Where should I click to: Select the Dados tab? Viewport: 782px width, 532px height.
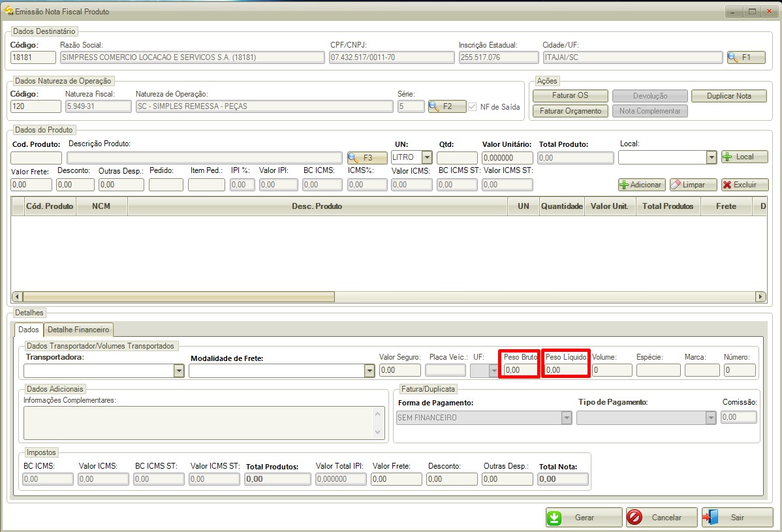[x=29, y=330]
